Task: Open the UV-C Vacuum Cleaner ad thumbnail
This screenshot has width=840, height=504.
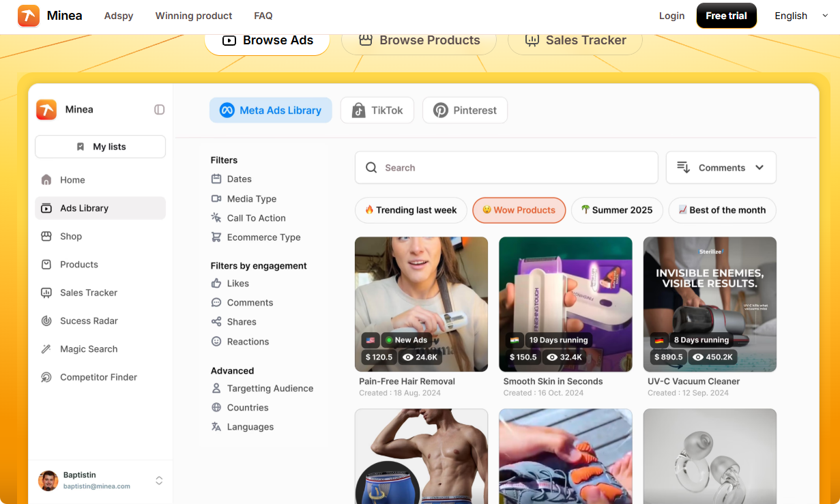Action: pos(710,303)
